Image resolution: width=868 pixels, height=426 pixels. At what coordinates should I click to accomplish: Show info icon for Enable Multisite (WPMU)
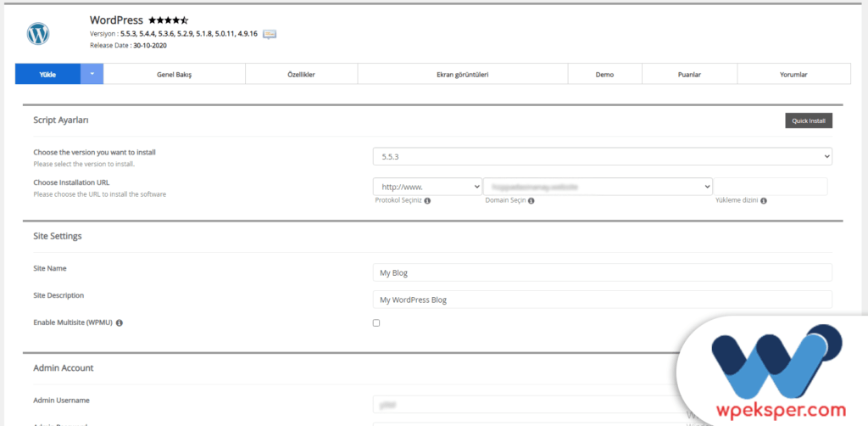click(119, 323)
